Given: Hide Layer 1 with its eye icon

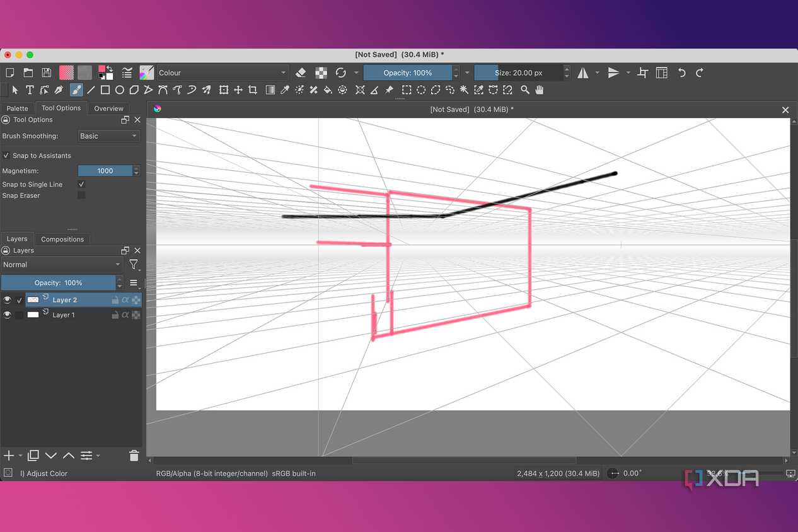Looking at the screenshot, I should [8, 315].
